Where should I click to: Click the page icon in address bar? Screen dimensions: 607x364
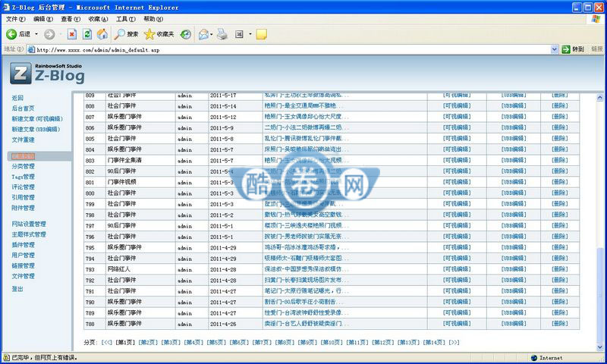click(x=31, y=49)
